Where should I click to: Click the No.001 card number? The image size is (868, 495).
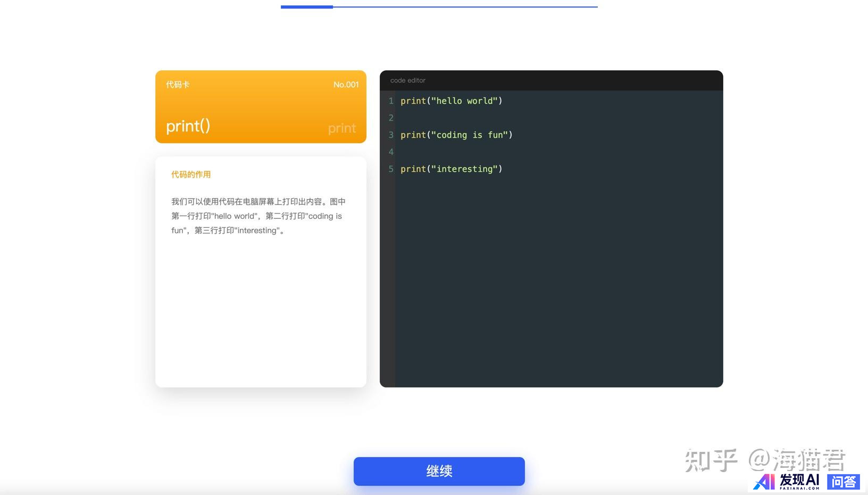[346, 85]
